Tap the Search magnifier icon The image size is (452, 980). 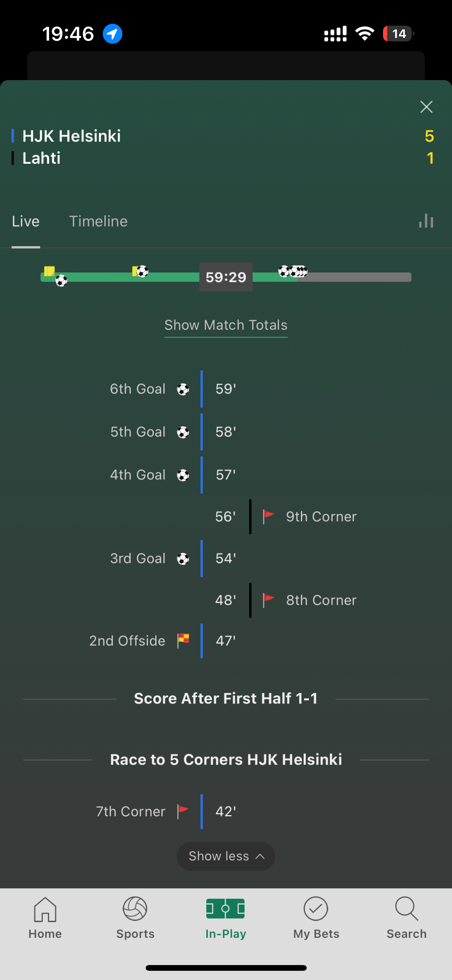click(406, 909)
